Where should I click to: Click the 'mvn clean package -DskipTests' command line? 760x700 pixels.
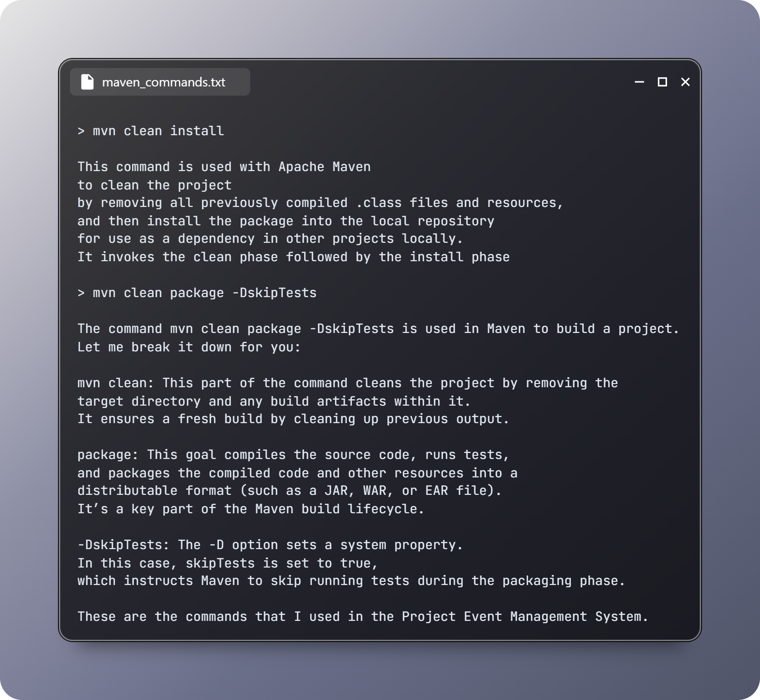[197, 293]
